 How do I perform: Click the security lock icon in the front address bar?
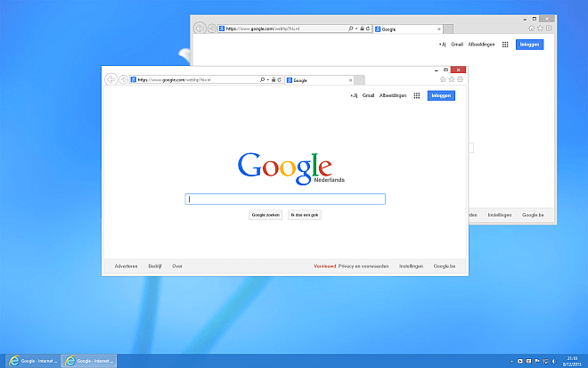click(274, 80)
